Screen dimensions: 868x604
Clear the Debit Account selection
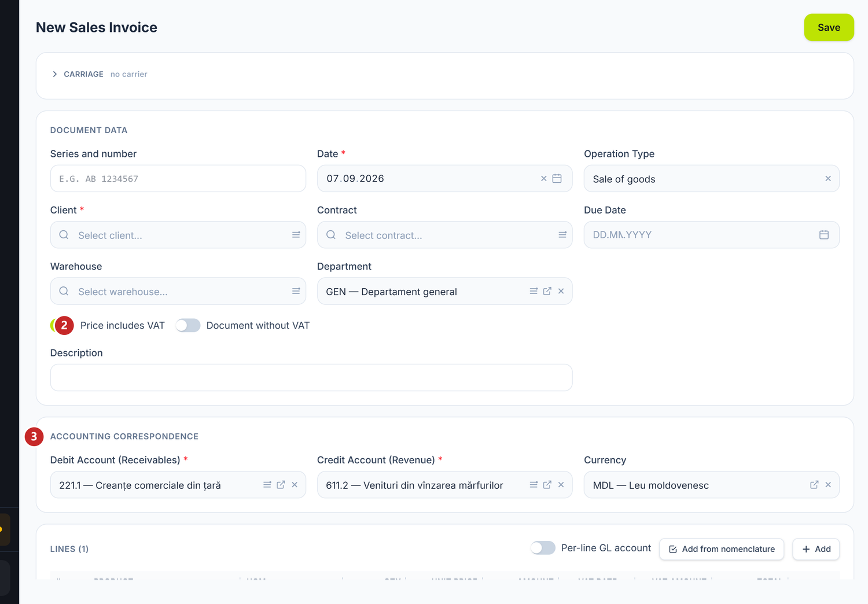295,485
